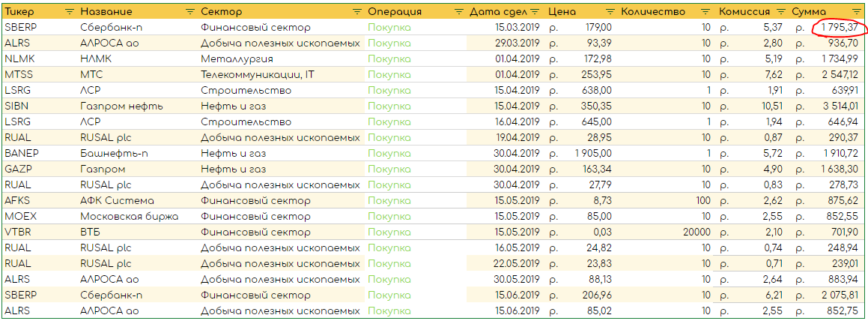
Task: Select the Тикер column header text
Action: click(x=19, y=12)
